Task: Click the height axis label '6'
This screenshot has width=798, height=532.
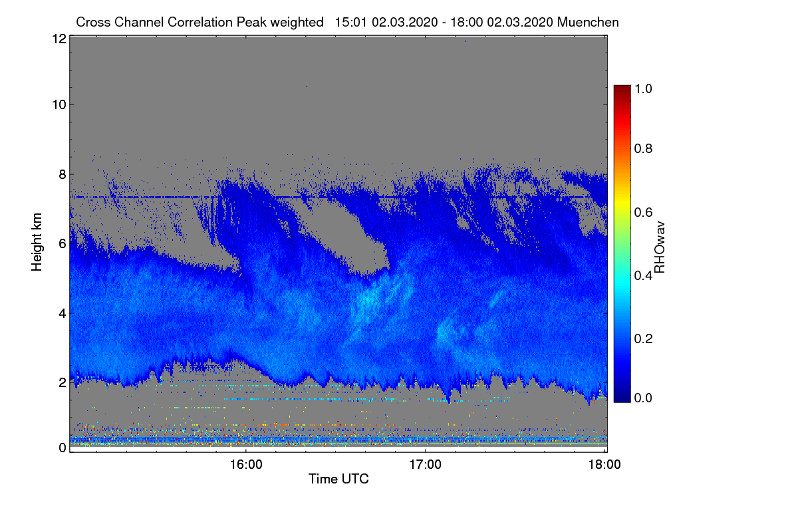Action: [62, 243]
